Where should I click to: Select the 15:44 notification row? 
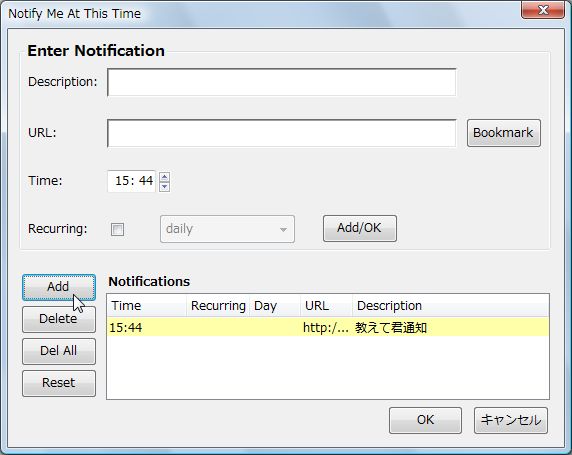click(x=328, y=327)
